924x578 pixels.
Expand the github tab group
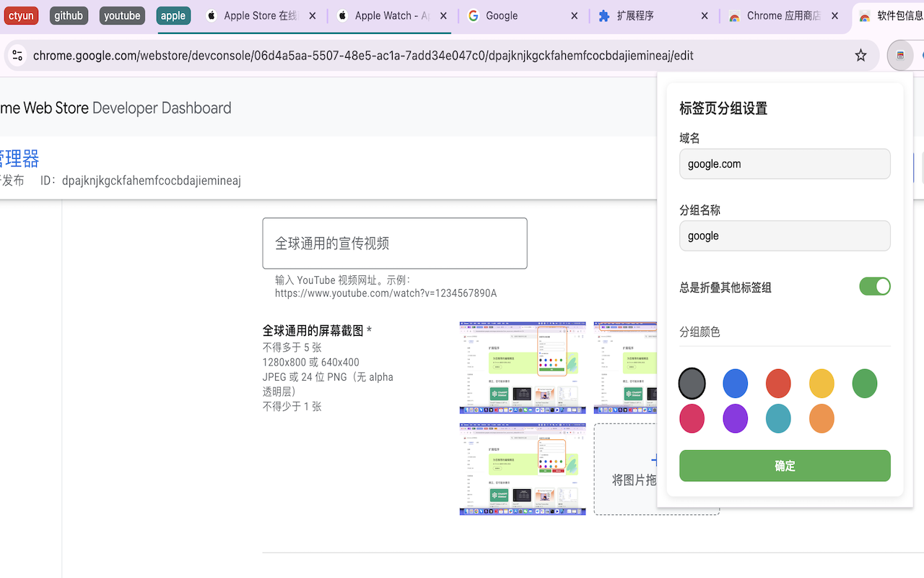(69, 15)
